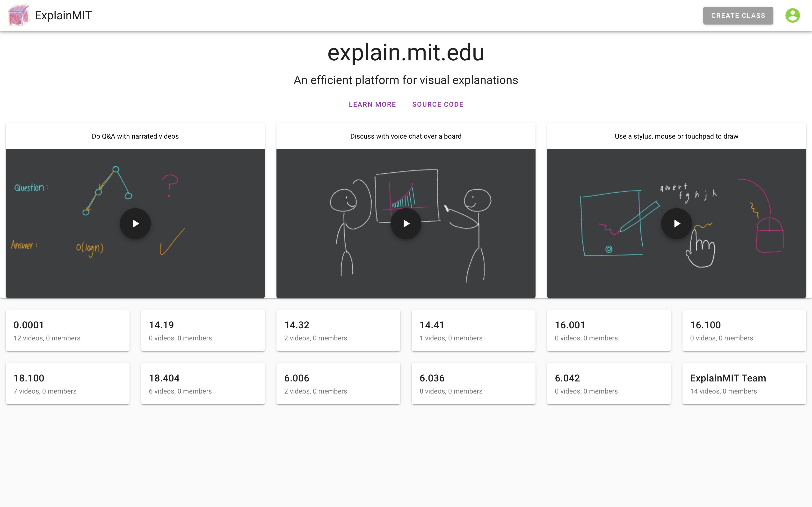
Task: Open the 16.100 class card
Action: coord(744,330)
